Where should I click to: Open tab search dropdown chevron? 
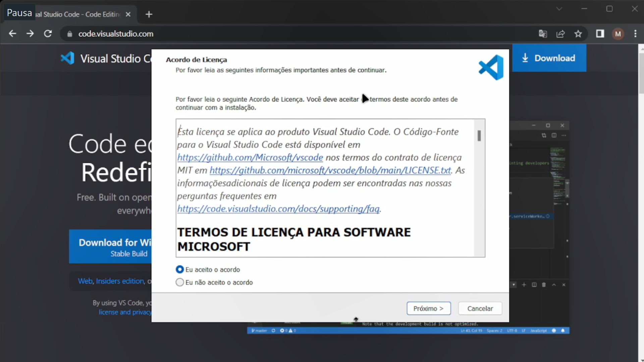tap(559, 9)
